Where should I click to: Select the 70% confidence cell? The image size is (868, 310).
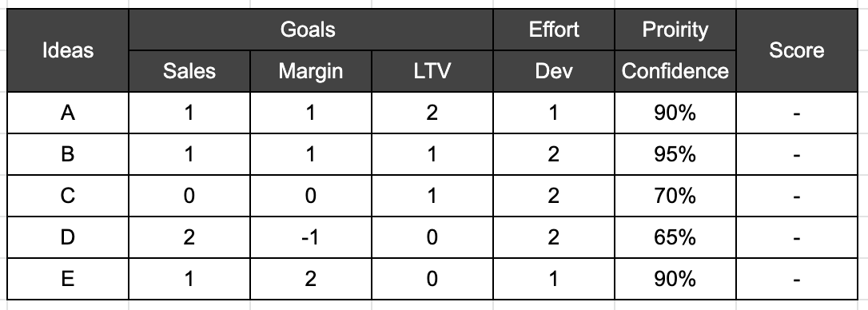[675, 196]
